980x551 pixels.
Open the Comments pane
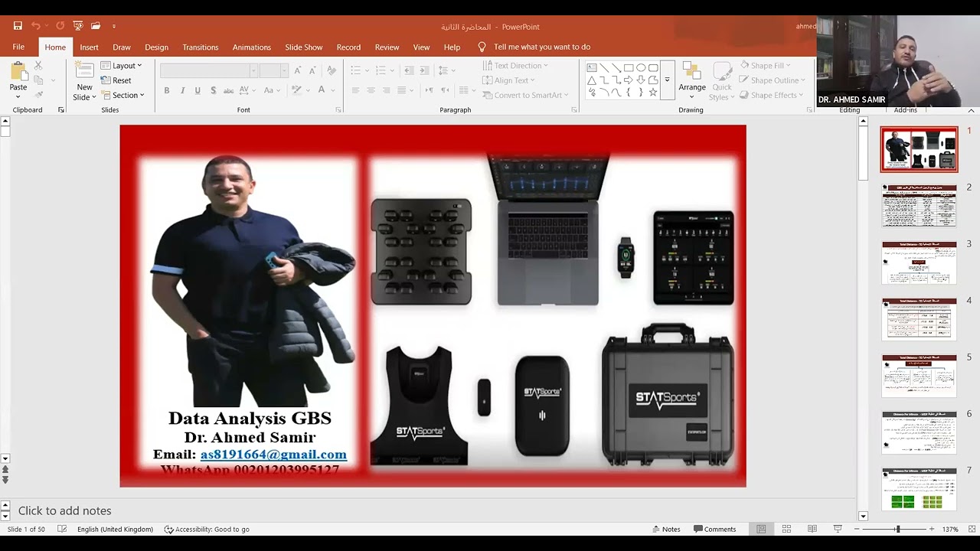click(x=715, y=529)
